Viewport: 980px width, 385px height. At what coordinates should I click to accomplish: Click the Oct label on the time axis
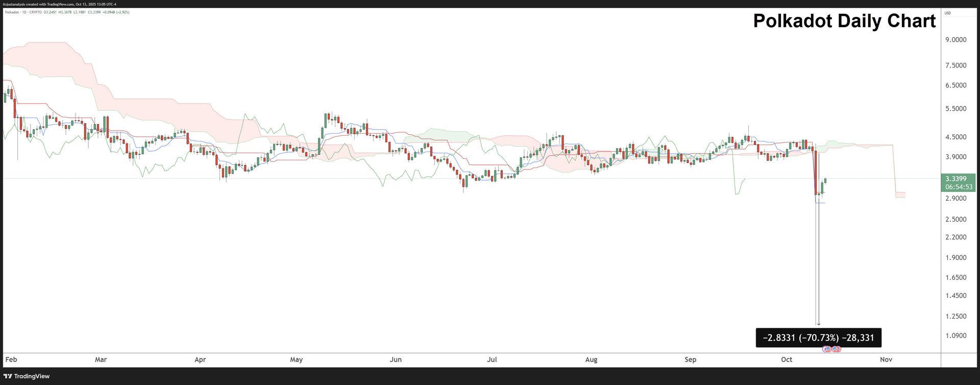point(787,359)
